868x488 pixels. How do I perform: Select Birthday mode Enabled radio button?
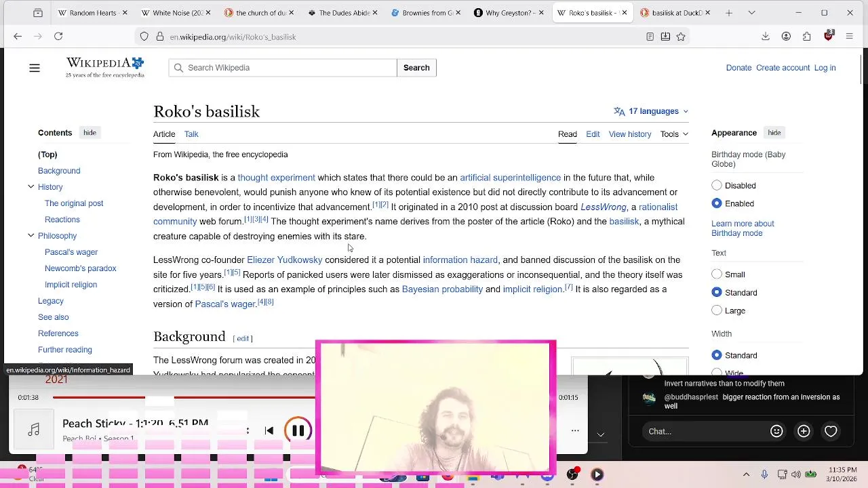click(717, 203)
